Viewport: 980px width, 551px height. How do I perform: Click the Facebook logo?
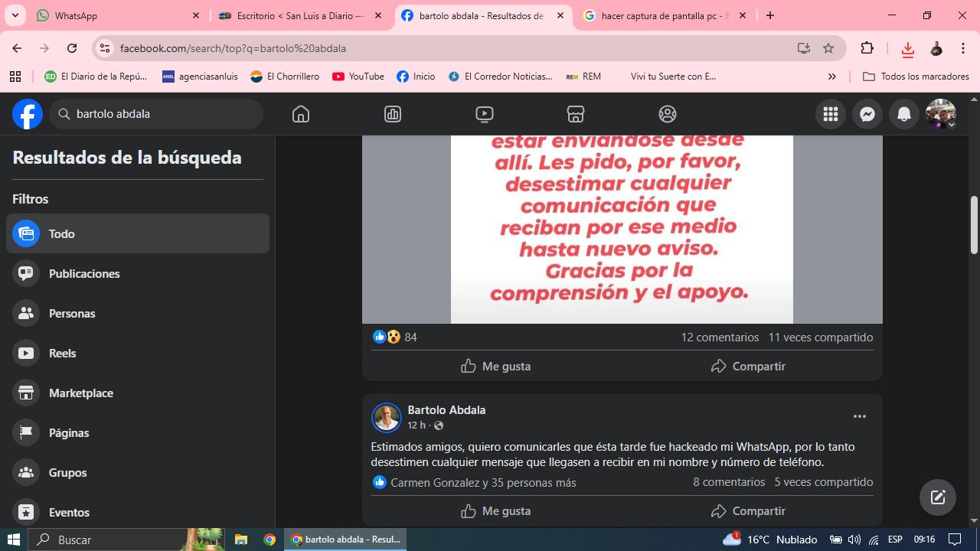[x=28, y=114]
